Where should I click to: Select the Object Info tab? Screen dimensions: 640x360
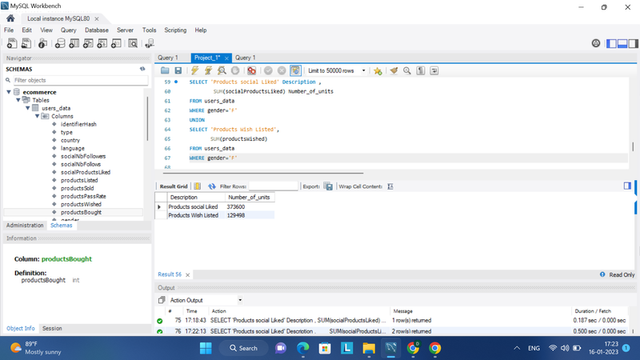pyautogui.click(x=20, y=328)
